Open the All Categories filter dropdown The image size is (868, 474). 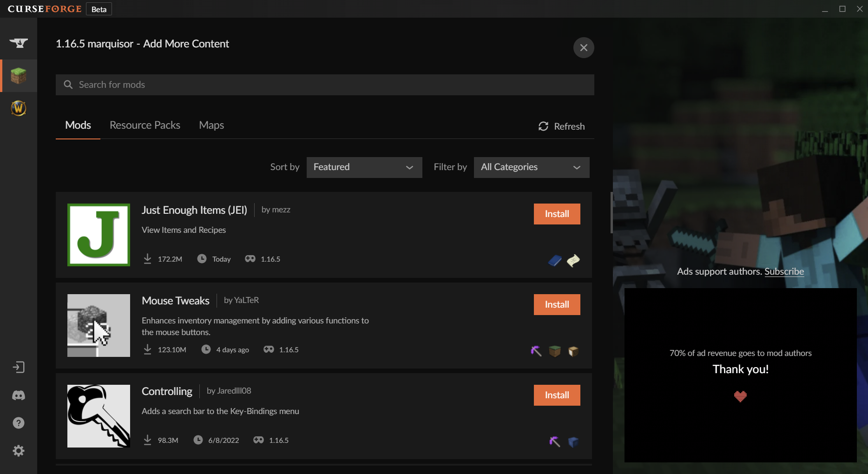click(x=532, y=167)
